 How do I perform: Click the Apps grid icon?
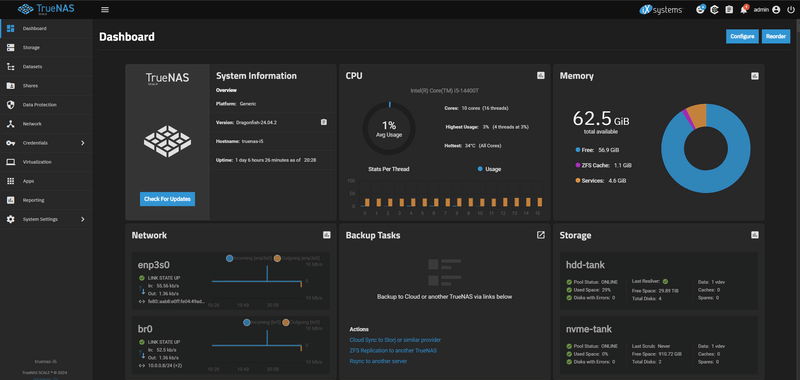tap(11, 181)
